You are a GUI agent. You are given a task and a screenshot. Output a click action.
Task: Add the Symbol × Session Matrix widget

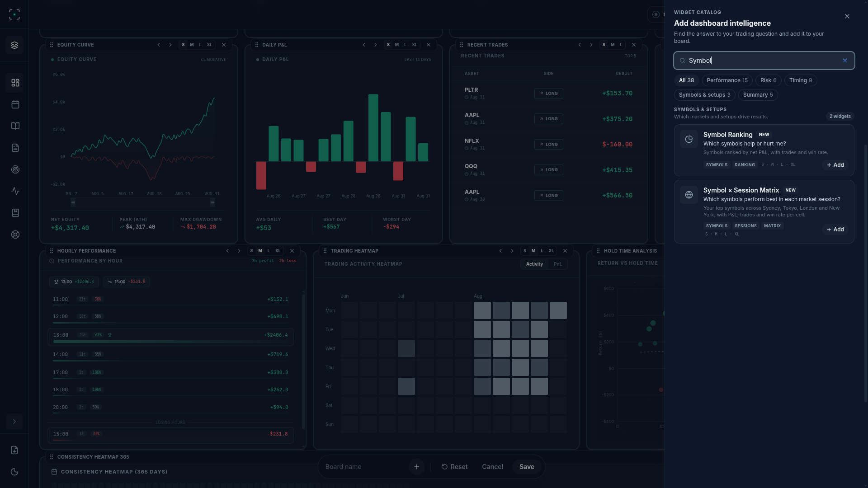[x=835, y=230]
